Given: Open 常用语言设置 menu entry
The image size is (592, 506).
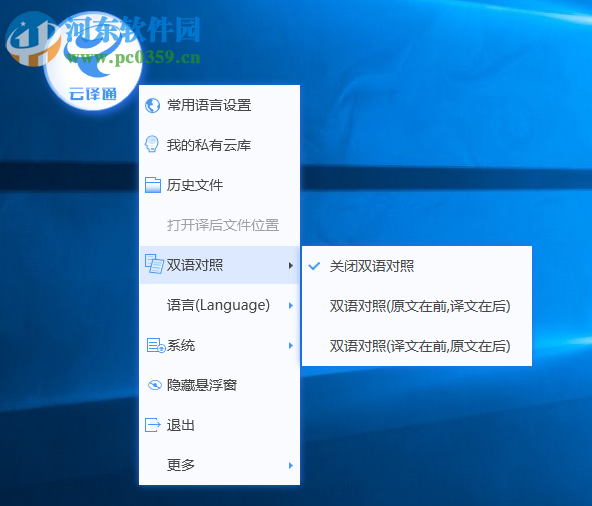Looking at the screenshot, I should click(x=219, y=105).
